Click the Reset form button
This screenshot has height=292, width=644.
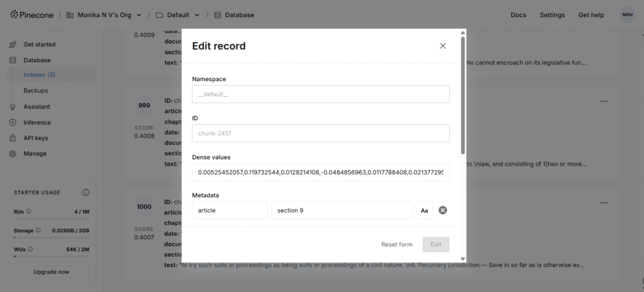[396, 244]
